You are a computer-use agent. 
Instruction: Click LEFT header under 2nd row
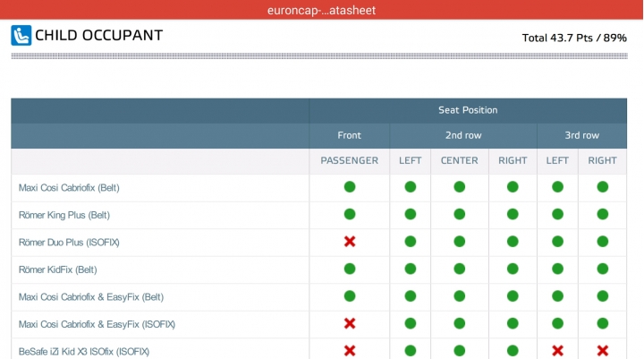point(411,160)
